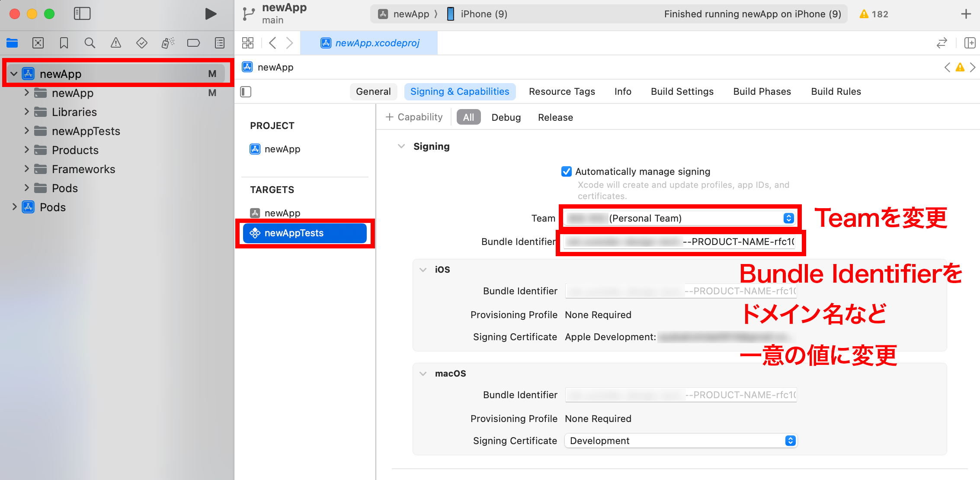
Task: Open the Issue navigator warning triangle
Action: pos(115,43)
